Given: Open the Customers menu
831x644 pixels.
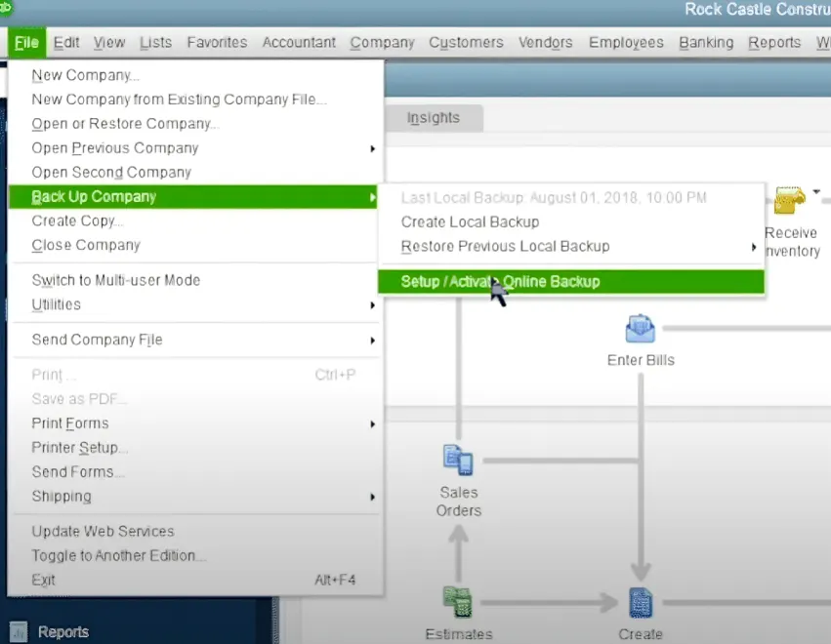Looking at the screenshot, I should tap(466, 42).
